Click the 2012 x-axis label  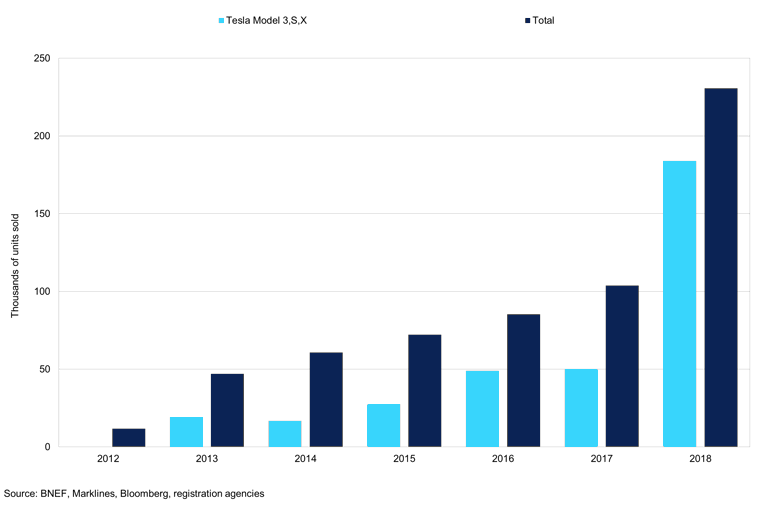pyautogui.click(x=108, y=459)
